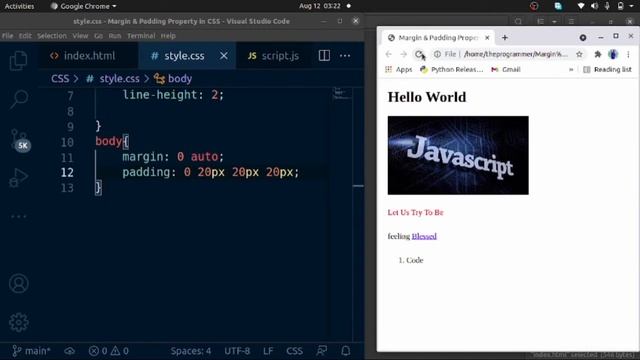This screenshot has width=640, height=360.
Task: Open the Run menu
Action: point(115,36)
